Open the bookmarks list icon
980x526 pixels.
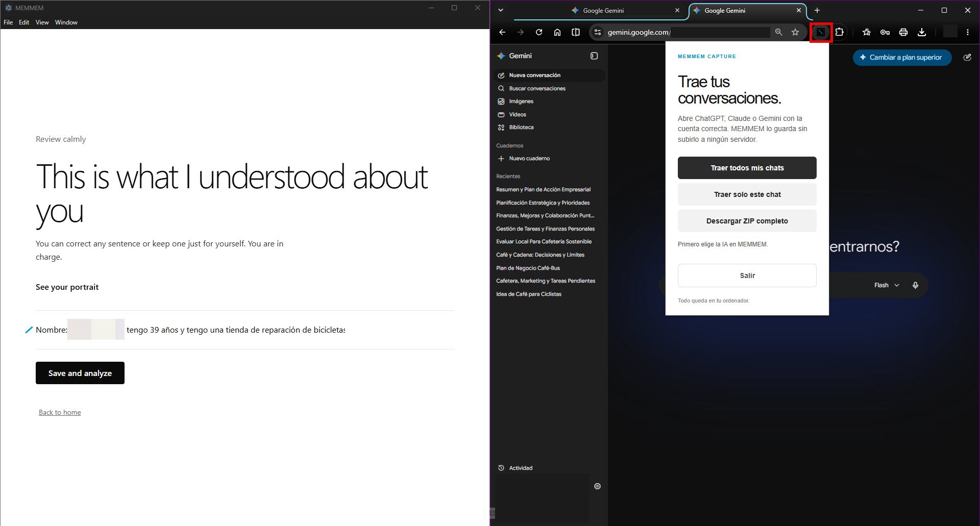pyautogui.click(x=867, y=32)
